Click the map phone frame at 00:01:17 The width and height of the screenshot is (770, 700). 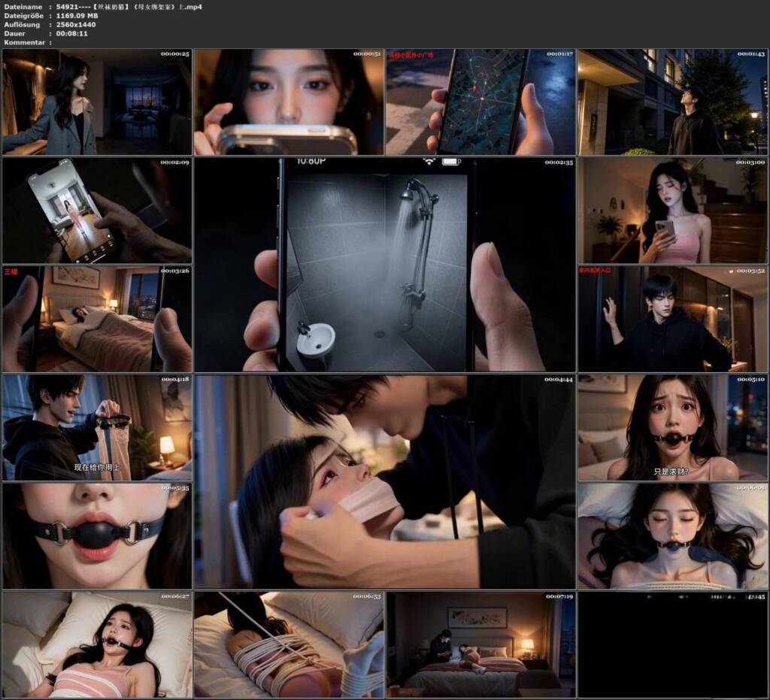[480, 102]
